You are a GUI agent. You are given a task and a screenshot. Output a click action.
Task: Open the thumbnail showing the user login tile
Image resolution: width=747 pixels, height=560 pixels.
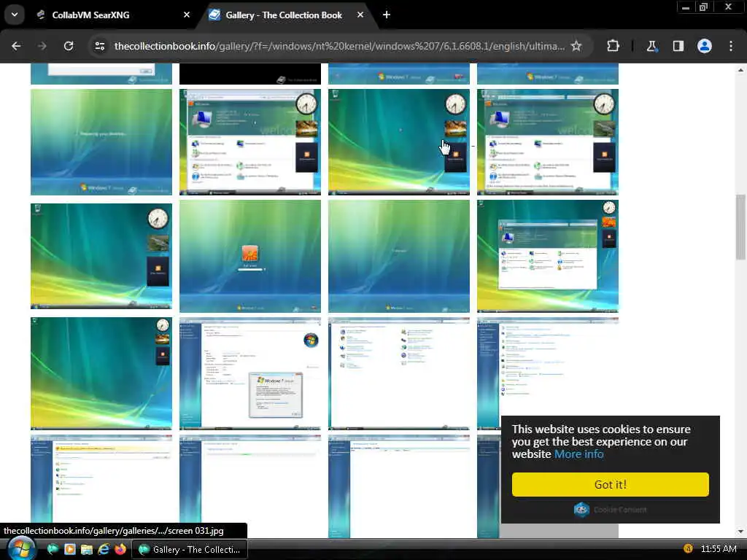pos(250,256)
